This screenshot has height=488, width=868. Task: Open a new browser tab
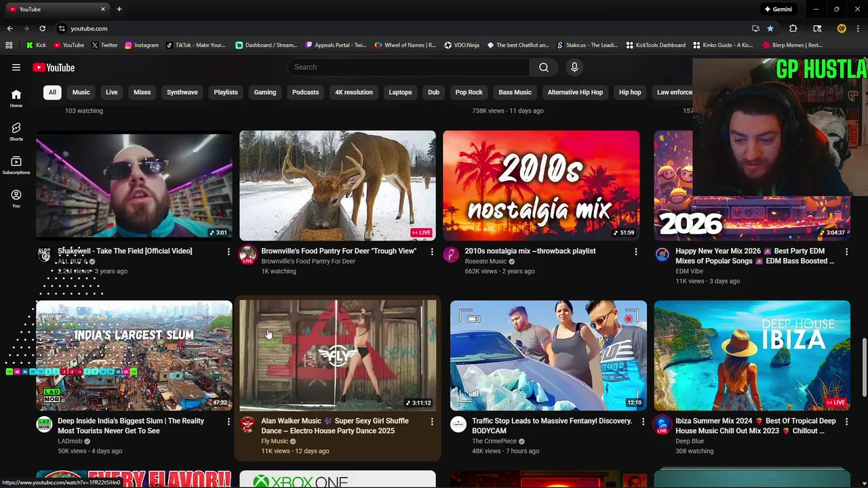point(119,9)
